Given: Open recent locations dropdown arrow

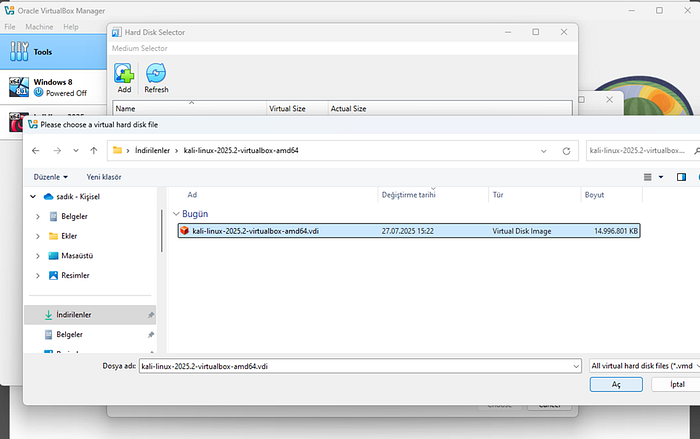Looking at the screenshot, I should coord(76,151).
